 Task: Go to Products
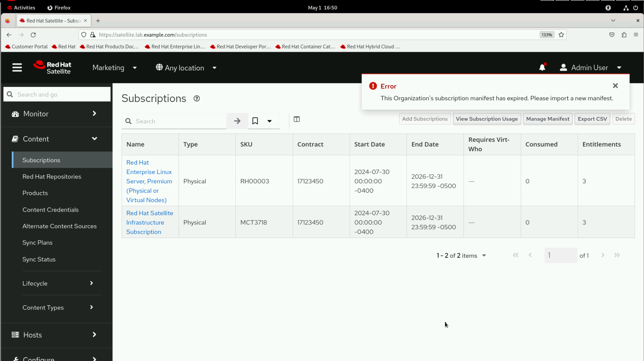[35, 193]
